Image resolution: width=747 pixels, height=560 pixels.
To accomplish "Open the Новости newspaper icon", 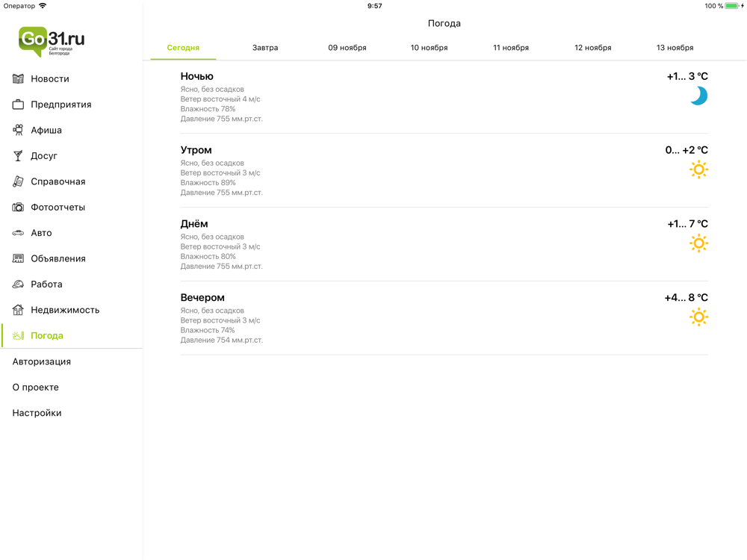I will 18,79.
